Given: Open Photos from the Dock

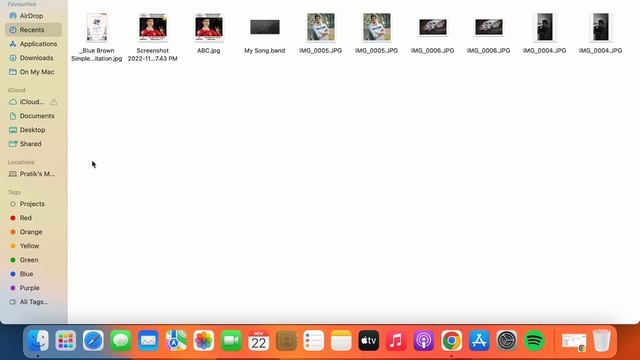Looking at the screenshot, I should pos(204,340).
